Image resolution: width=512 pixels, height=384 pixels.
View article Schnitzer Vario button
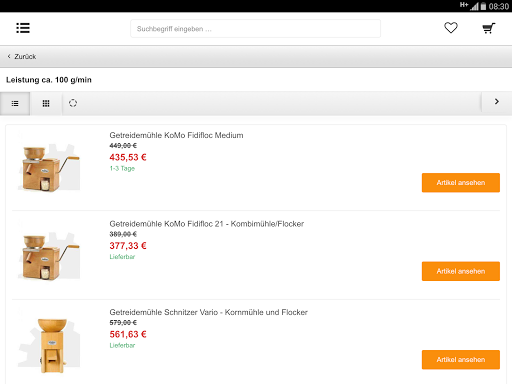coord(461,360)
